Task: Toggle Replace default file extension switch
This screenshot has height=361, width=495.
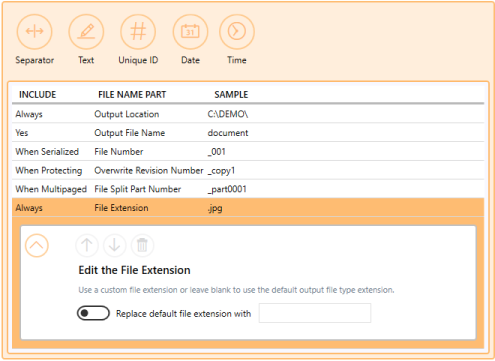Action: 93,313
